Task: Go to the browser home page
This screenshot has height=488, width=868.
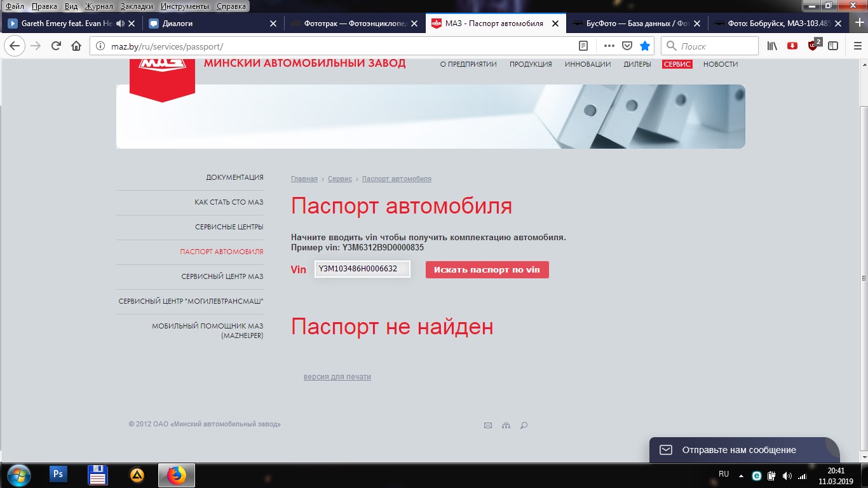Action: 76,46
